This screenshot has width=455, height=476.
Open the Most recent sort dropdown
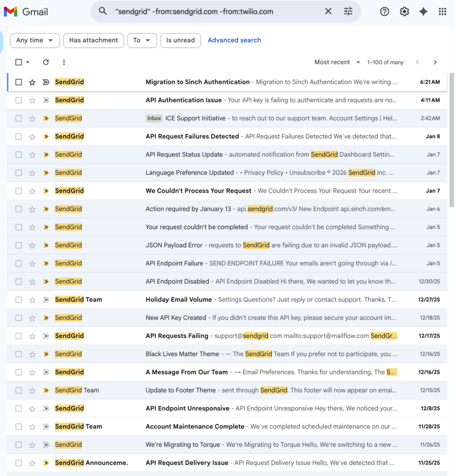(337, 62)
